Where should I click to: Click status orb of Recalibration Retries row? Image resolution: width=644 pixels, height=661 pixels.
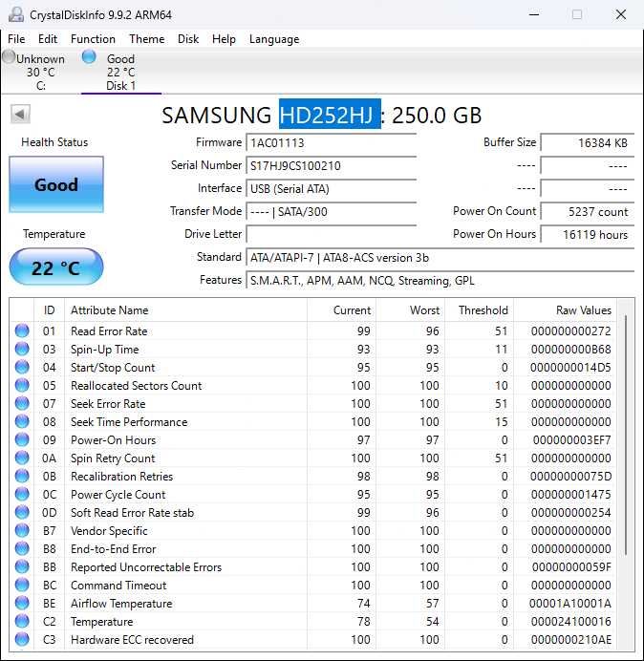(x=22, y=476)
